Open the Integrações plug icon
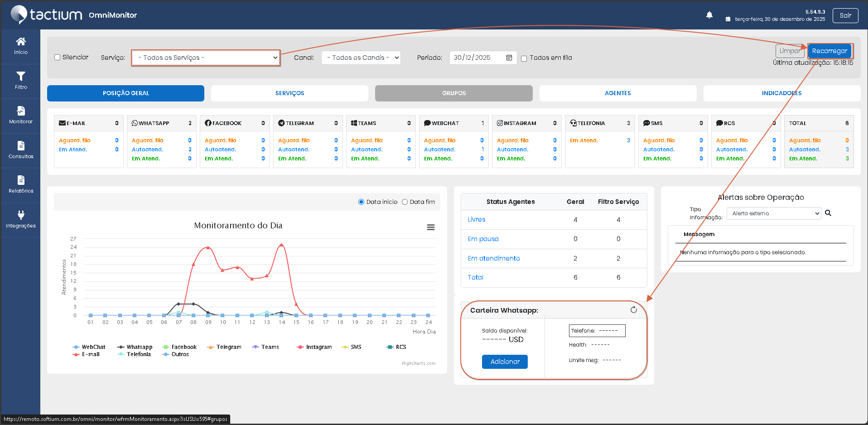This screenshot has height=425, width=868. [21, 215]
